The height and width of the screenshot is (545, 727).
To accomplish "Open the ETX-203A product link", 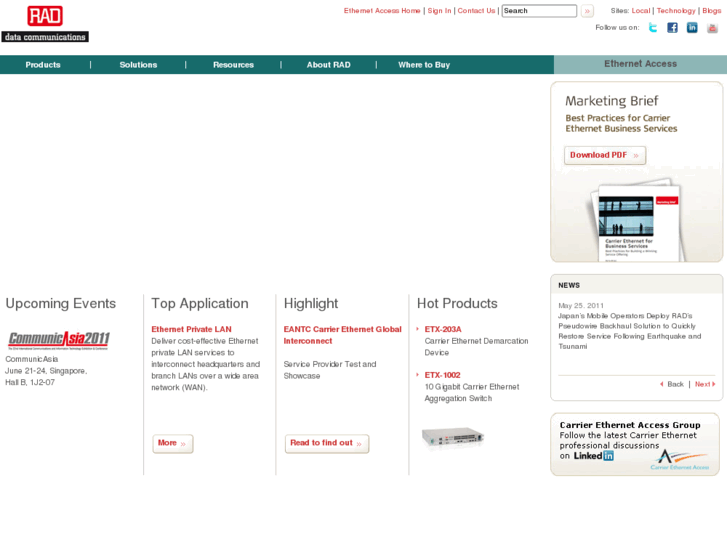I will [443, 329].
